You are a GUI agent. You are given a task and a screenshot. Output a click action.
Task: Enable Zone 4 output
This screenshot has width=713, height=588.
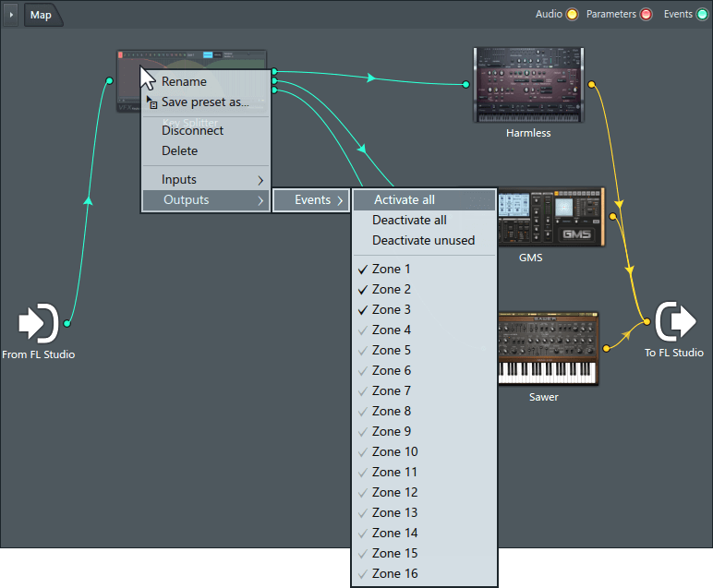(x=391, y=330)
